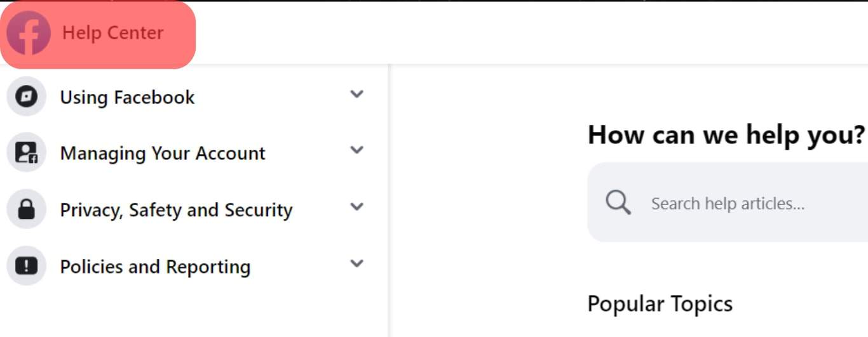Viewport: 868px width, 337px height.
Task: Click the How can we help you heading
Action: (726, 135)
